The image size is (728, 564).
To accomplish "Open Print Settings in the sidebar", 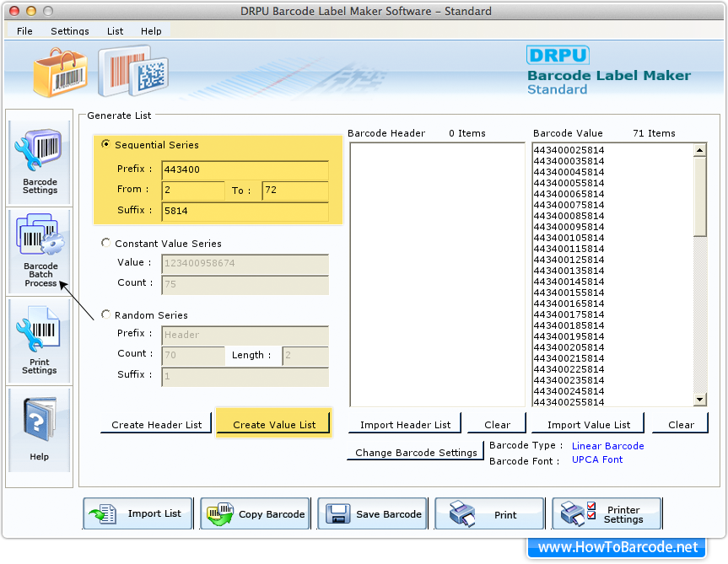I will coord(40,341).
